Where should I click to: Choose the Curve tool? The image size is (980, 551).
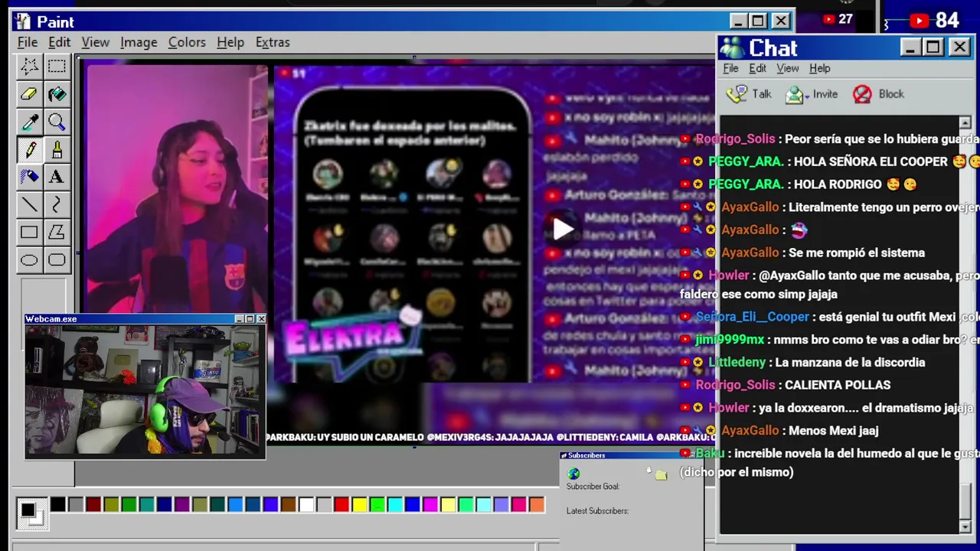(x=57, y=204)
